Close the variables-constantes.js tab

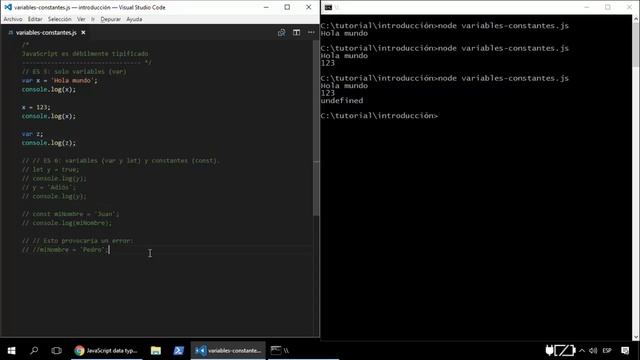click(83, 32)
